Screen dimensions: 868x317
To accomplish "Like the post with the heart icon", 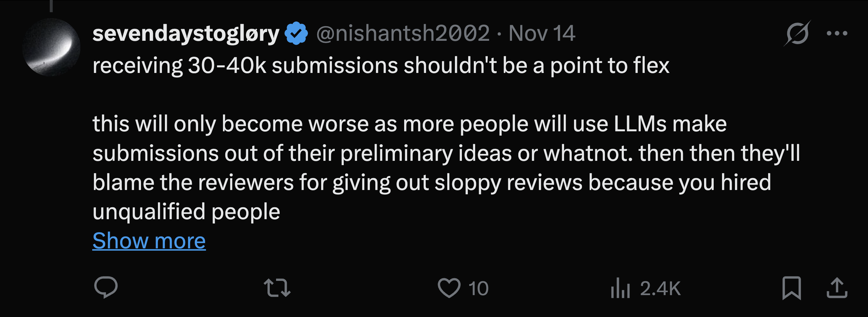I will (x=449, y=288).
